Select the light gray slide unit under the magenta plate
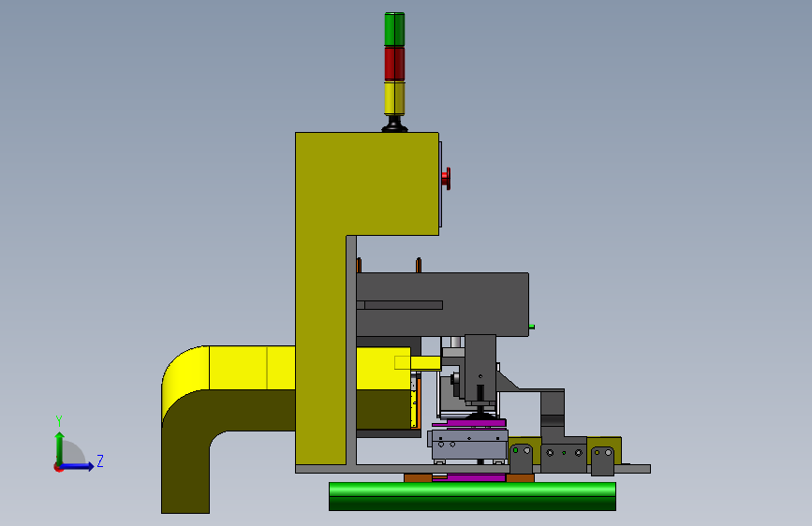This screenshot has width=812, height=526. click(468, 445)
